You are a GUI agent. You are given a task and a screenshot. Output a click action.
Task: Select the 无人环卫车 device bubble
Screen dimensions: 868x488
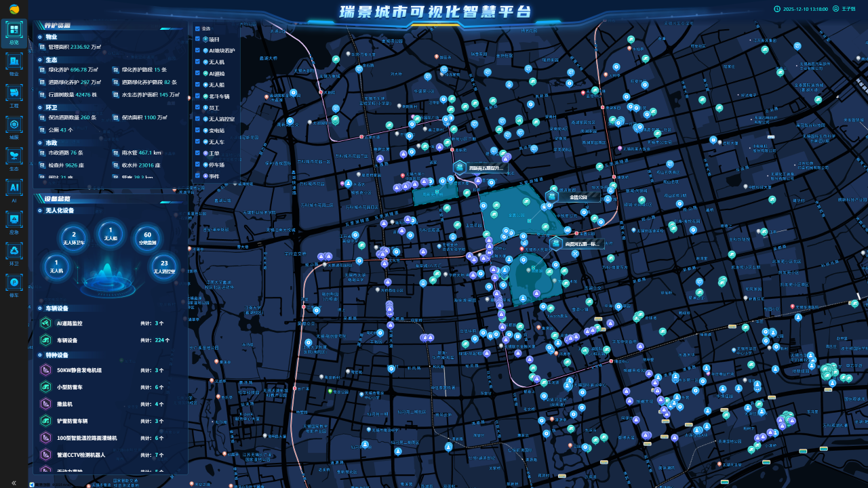click(73, 238)
